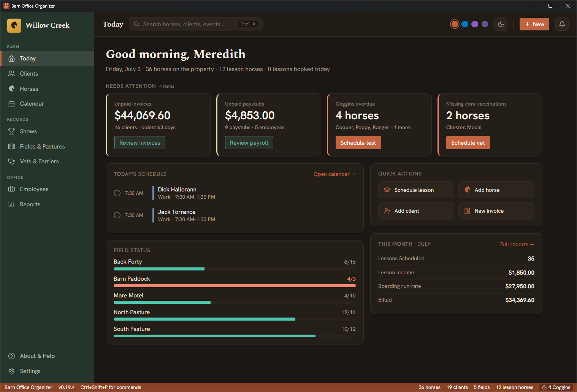
Task: Open Reports in Office section
Action: click(47, 204)
